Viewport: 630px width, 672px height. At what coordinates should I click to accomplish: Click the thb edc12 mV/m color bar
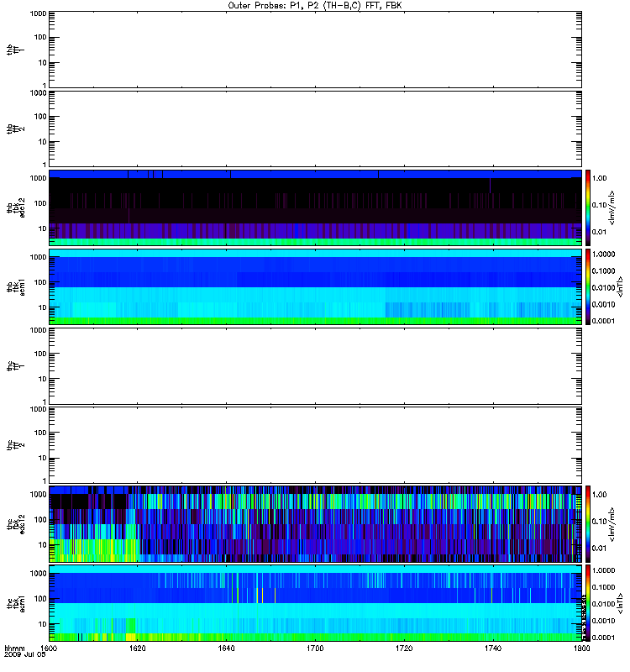point(588,207)
